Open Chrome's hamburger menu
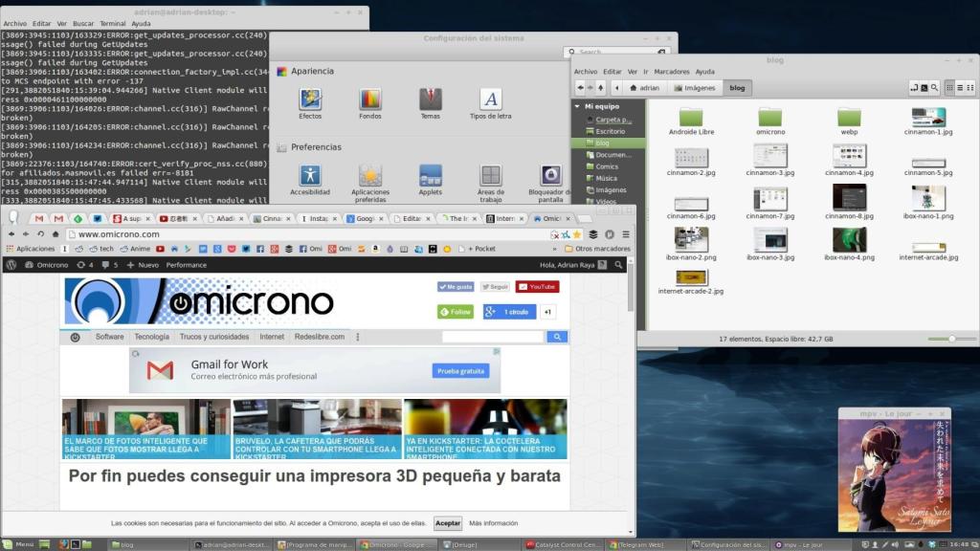This screenshot has height=551, width=980. coord(624,233)
